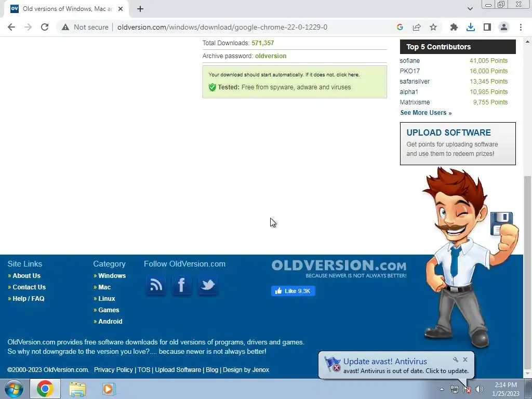Open contributor safarisilver profile
This screenshot has width=532, height=399.
pyautogui.click(x=415, y=82)
